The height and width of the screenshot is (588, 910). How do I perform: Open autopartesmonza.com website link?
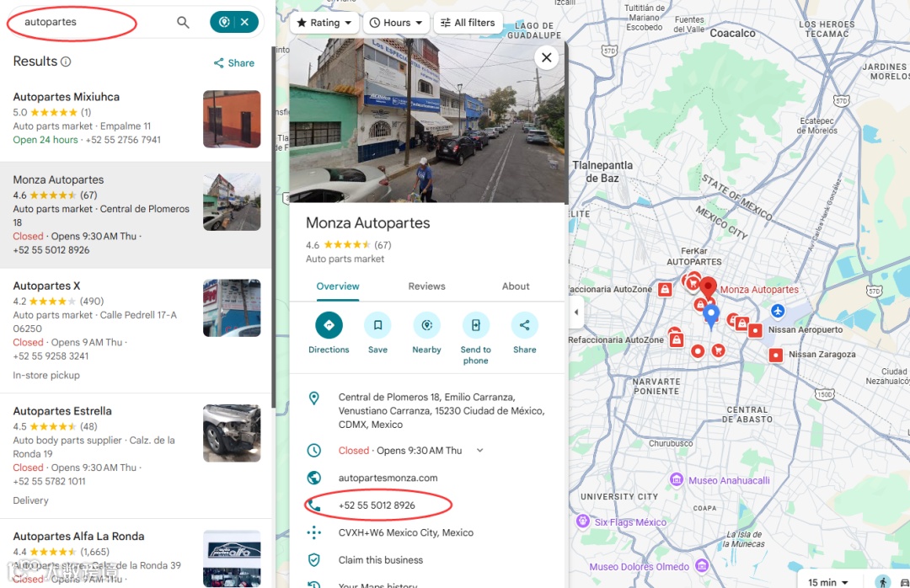pyautogui.click(x=388, y=478)
